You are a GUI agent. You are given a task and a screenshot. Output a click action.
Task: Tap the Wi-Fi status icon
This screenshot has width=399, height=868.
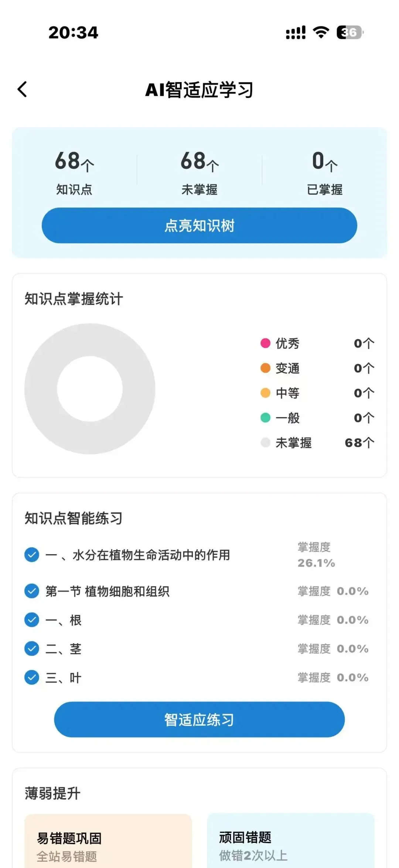(321, 33)
